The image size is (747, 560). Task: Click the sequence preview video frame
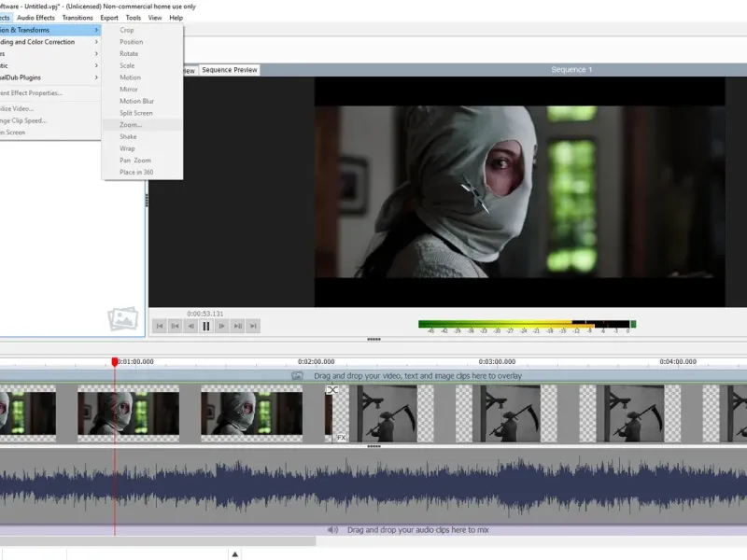[520, 191]
